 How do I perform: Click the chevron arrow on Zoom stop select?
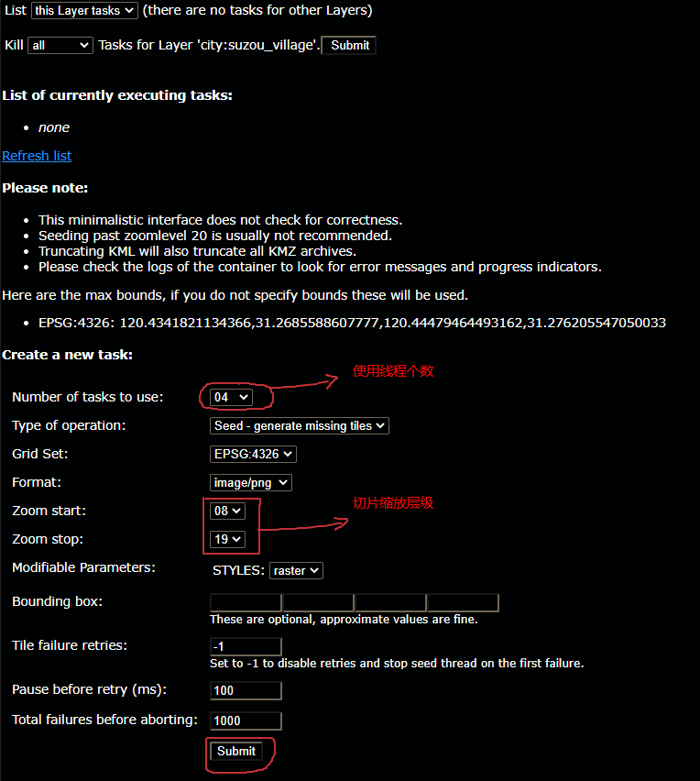point(236,539)
